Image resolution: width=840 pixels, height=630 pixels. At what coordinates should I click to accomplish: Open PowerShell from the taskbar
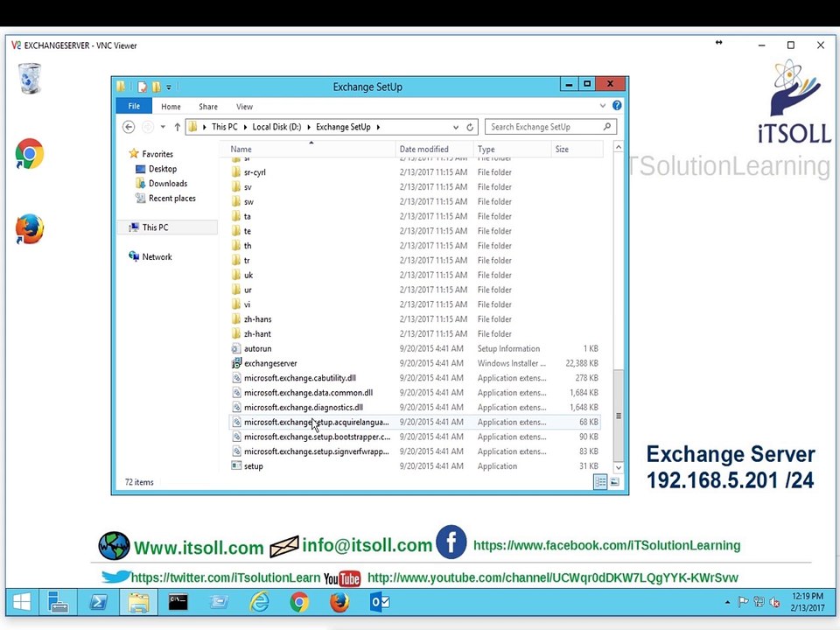98,602
